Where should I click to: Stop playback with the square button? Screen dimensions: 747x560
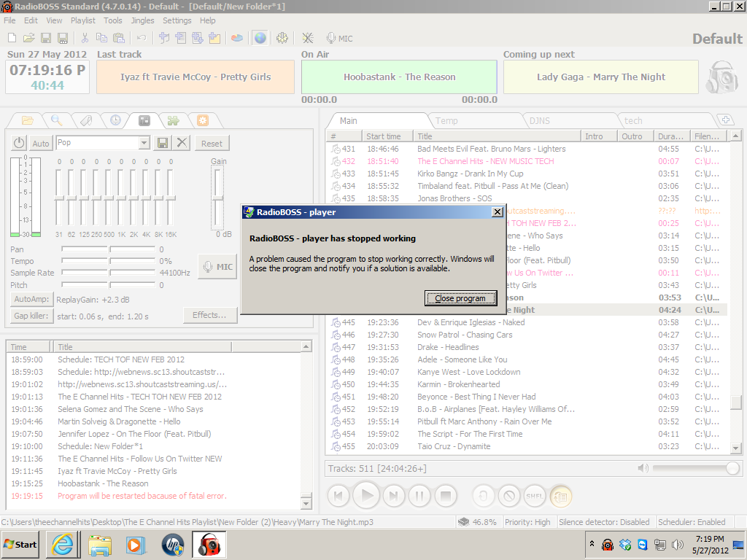click(x=446, y=496)
